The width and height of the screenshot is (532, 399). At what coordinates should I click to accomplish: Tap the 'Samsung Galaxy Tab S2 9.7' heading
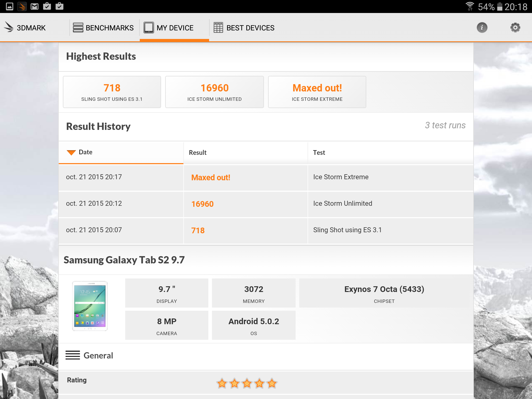pyautogui.click(x=124, y=260)
